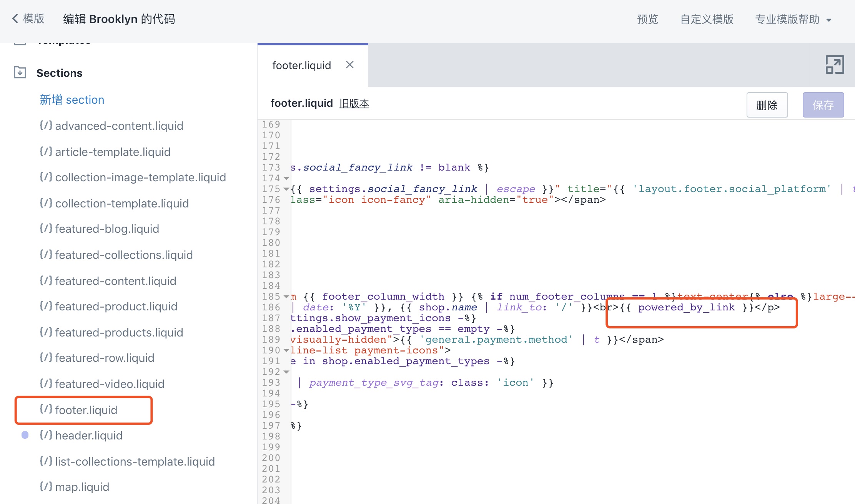Click the file icon beside header.liquid

[46, 435]
